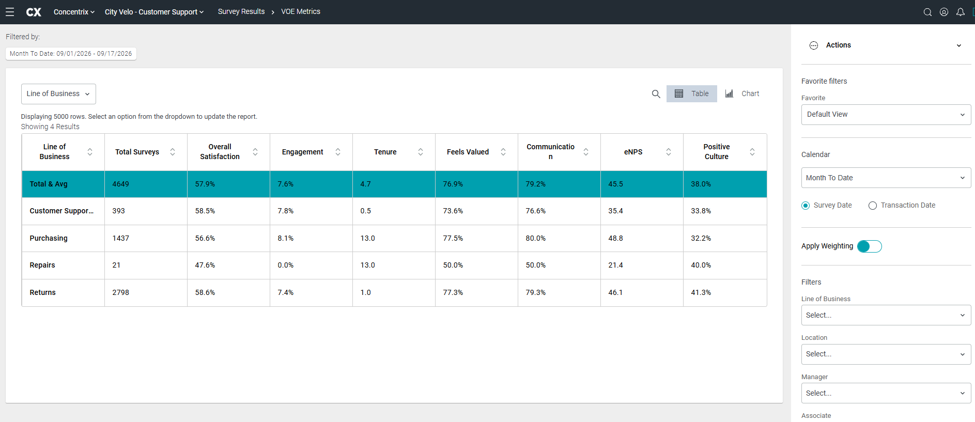Switch to Table view
This screenshot has height=422, width=975.
click(691, 94)
